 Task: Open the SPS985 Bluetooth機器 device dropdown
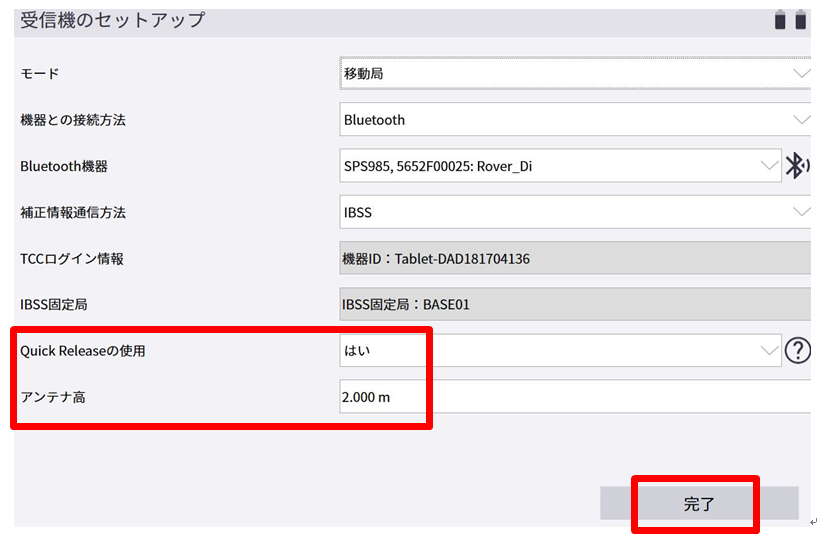pyautogui.click(x=559, y=166)
